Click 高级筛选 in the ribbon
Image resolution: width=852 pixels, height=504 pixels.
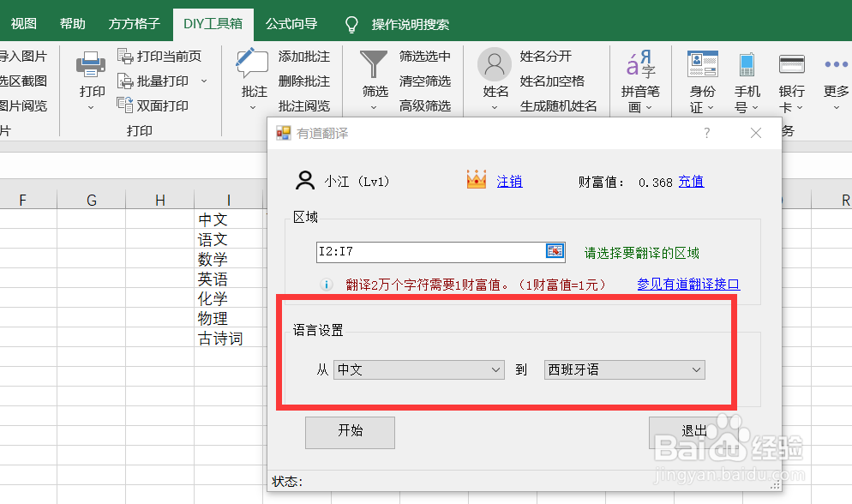click(x=425, y=106)
